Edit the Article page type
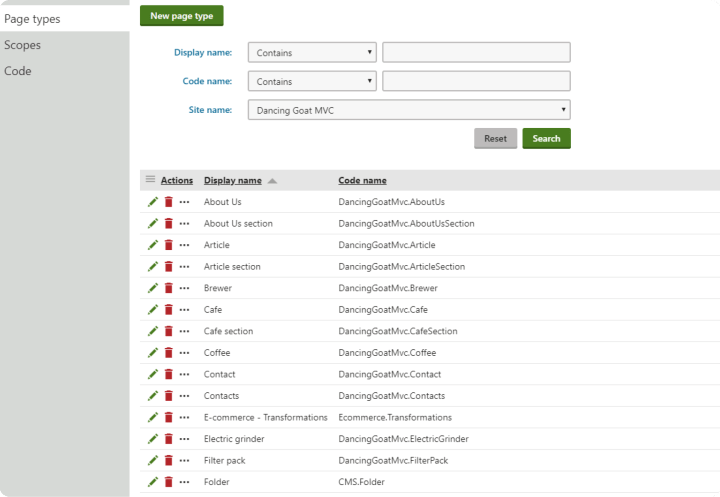 pos(153,245)
